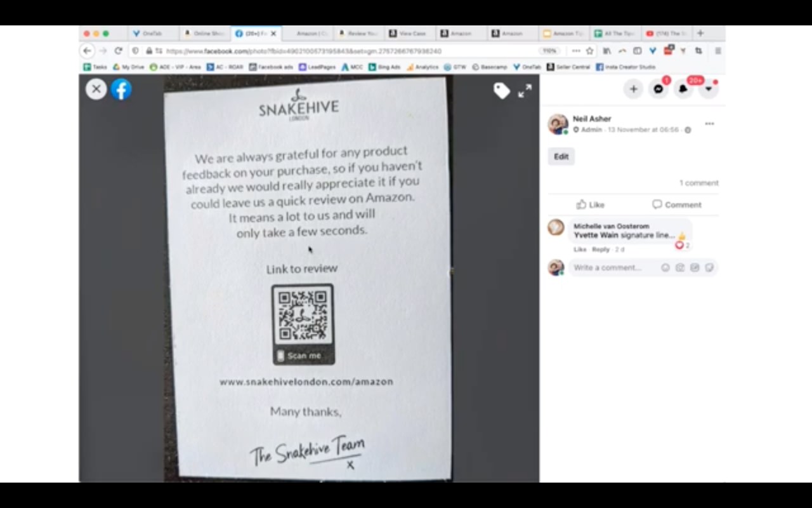This screenshot has width=812, height=508.
Task: Open a new browser tab
Action: coord(700,33)
